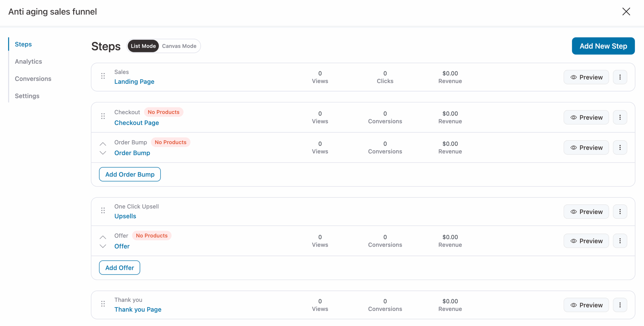Screen dimensions: 644x326
Task: Open three-dot menu for Checkout Page
Action: pyautogui.click(x=620, y=117)
